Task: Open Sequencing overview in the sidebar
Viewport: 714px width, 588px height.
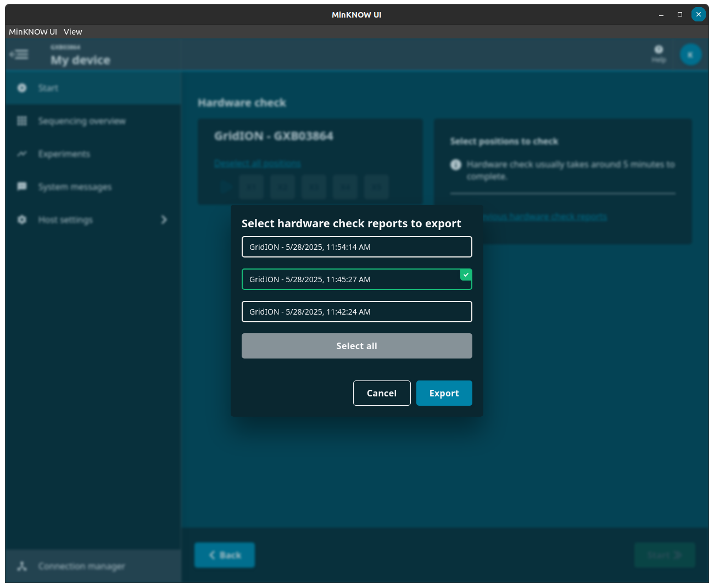Action: 93,121
